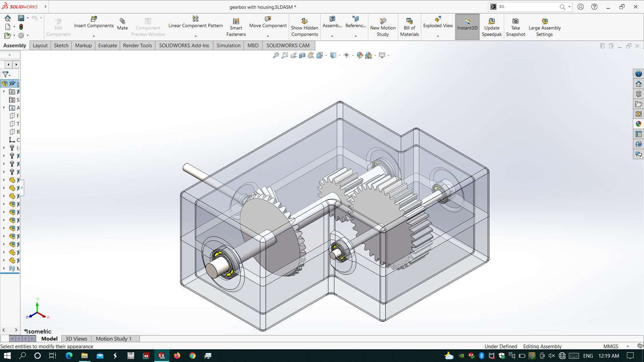Click Update Speedpak
This screenshot has height=362, width=644.
tap(492, 27)
